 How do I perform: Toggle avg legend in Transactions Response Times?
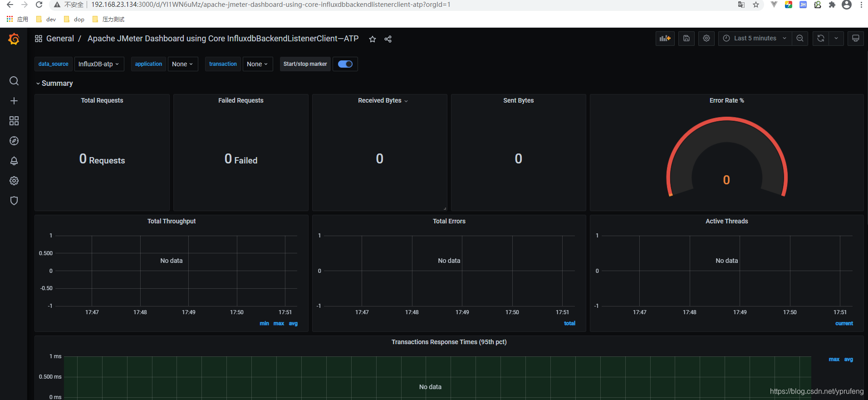[848, 359]
